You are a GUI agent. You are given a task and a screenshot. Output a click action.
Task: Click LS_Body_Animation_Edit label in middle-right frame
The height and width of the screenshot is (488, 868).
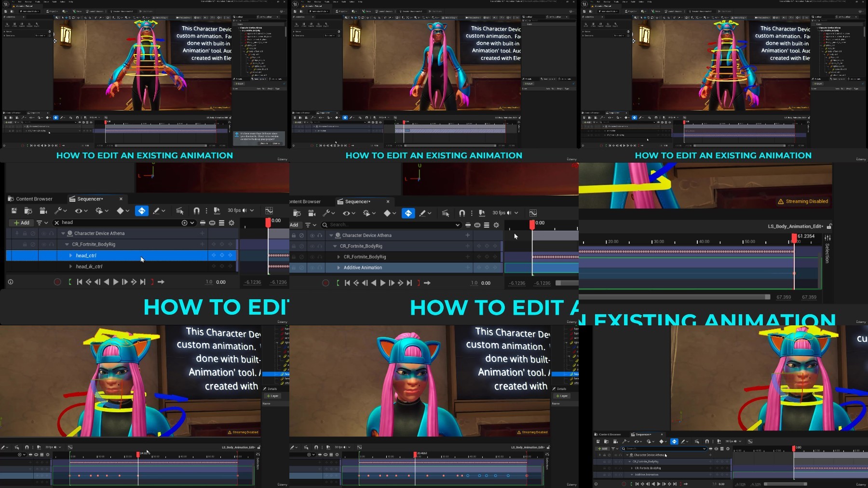click(795, 226)
